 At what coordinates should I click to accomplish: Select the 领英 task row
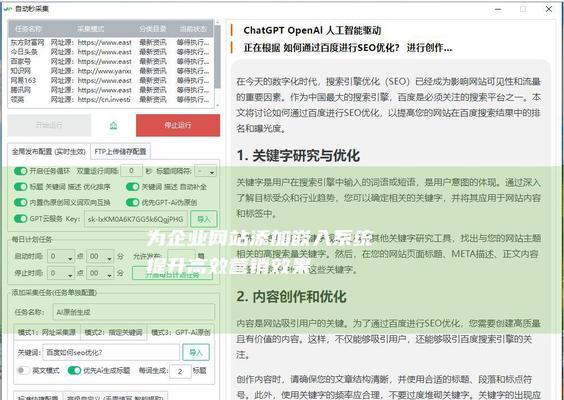tap(111, 99)
